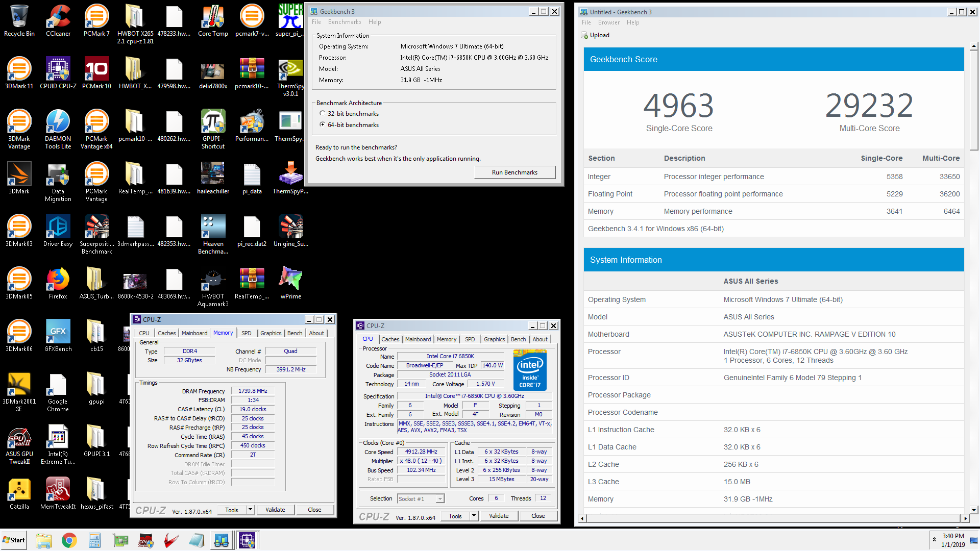Launch wPrime from the desktop
The height and width of the screenshot is (551, 980).
291,283
